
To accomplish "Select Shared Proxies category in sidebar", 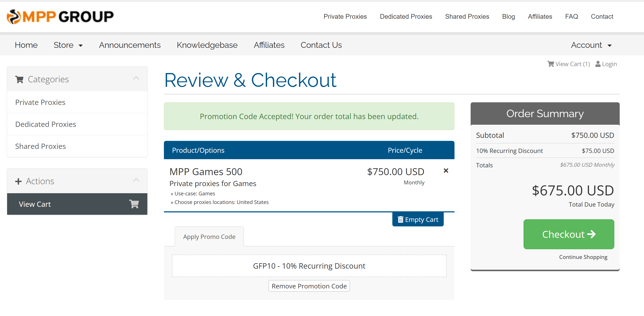I will click(77, 146).
